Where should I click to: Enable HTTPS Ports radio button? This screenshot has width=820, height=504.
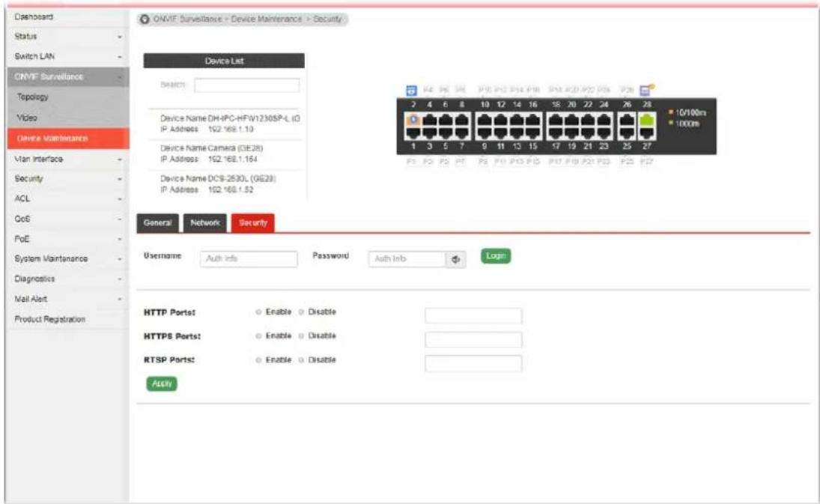[258, 336]
